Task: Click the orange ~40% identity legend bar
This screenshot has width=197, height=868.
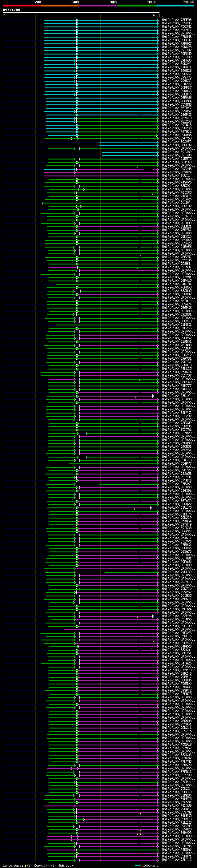Action: coord(60,6)
